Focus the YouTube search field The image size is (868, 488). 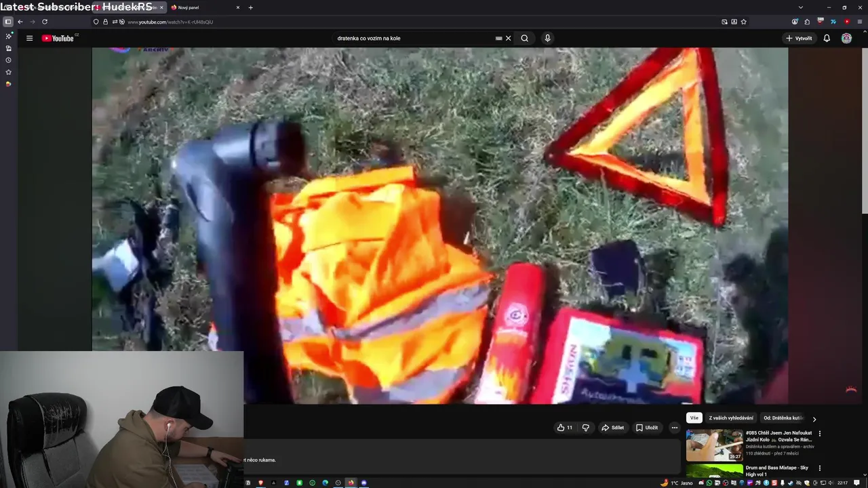pos(414,38)
